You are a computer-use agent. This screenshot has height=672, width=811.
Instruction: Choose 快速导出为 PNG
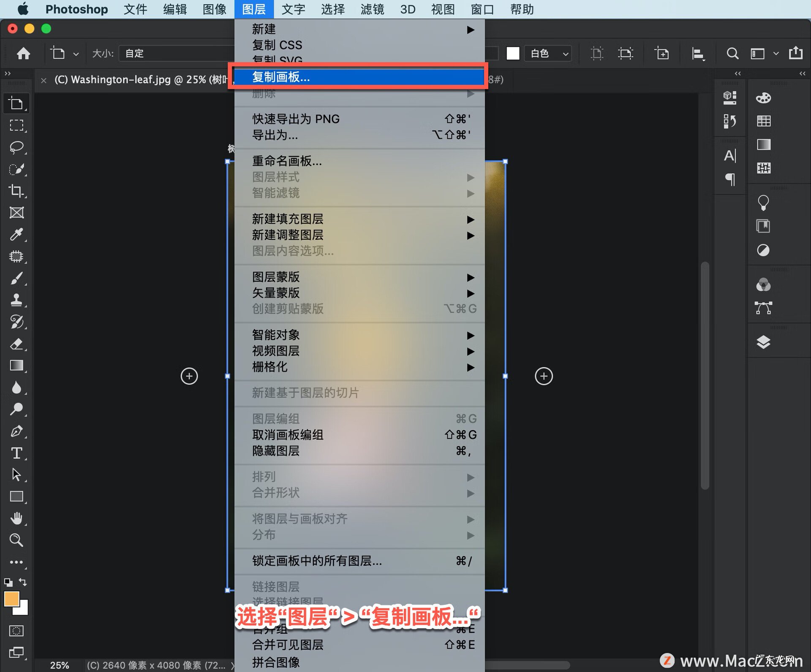296,119
